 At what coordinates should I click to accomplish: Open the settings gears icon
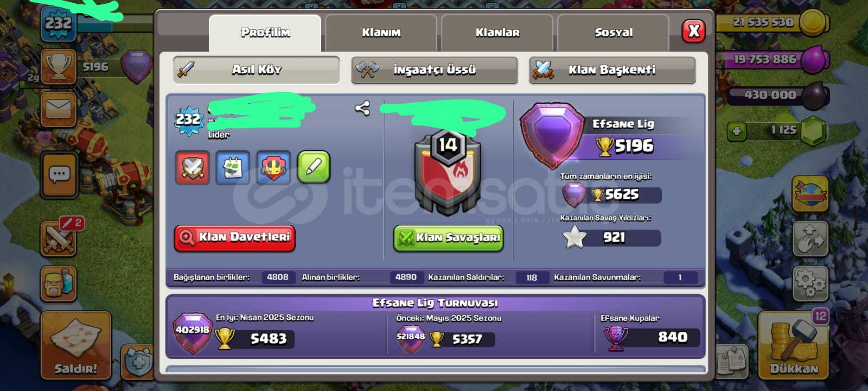[810, 283]
